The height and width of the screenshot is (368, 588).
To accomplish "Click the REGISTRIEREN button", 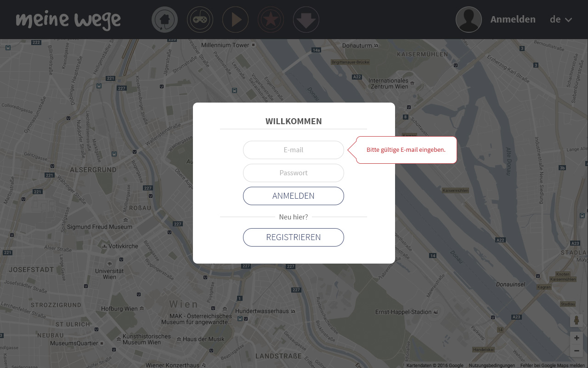I will [294, 237].
